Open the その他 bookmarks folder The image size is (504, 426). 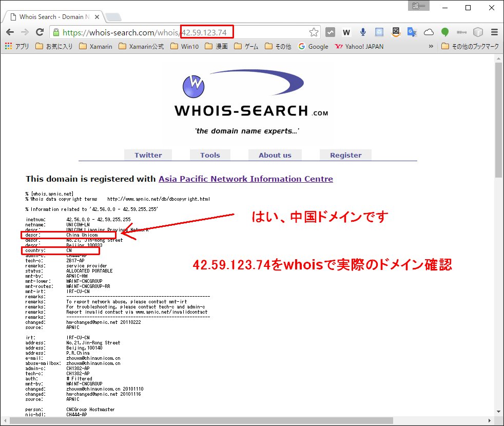[278, 46]
